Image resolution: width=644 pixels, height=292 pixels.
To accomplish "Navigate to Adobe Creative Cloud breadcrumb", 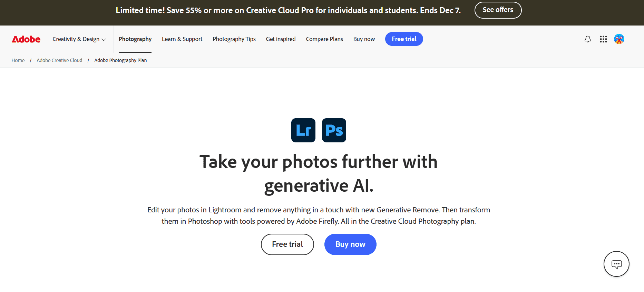I will pos(59,60).
